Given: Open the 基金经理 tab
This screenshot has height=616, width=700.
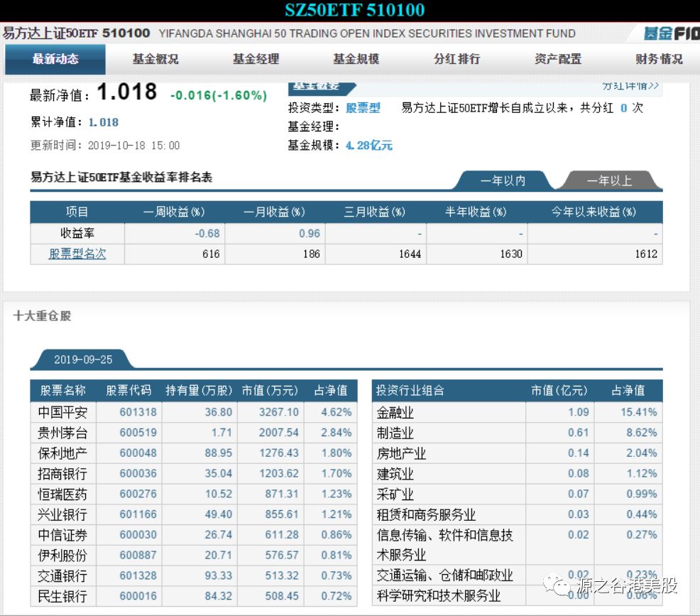Looking at the screenshot, I should point(256,59).
